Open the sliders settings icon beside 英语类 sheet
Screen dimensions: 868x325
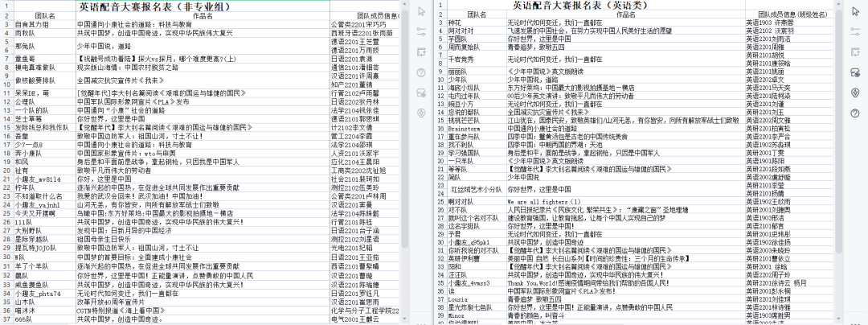pyautogui.click(x=855, y=33)
